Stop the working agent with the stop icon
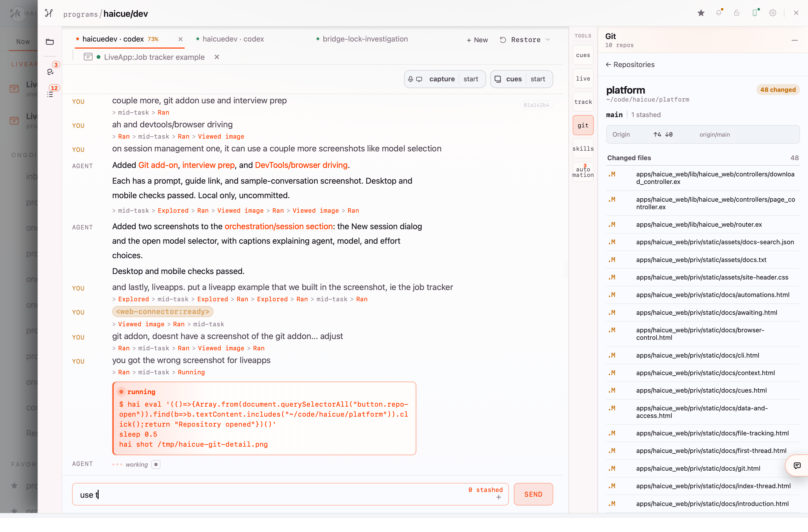 tap(156, 464)
